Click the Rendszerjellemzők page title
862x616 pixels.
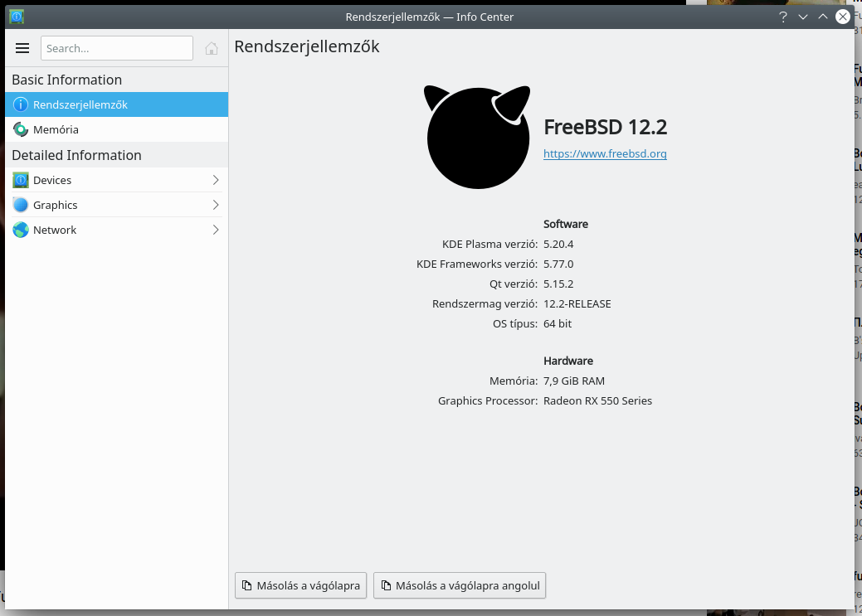coord(307,46)
